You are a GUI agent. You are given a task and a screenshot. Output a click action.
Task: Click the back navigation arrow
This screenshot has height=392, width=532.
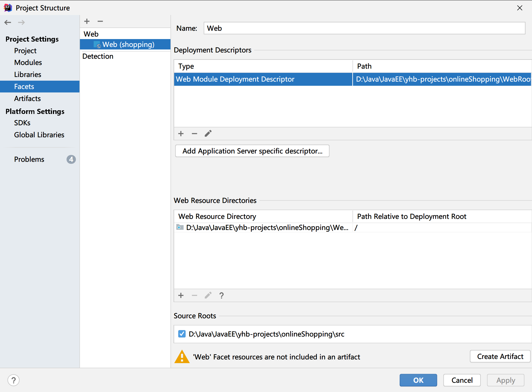click(x=8, y=22)
